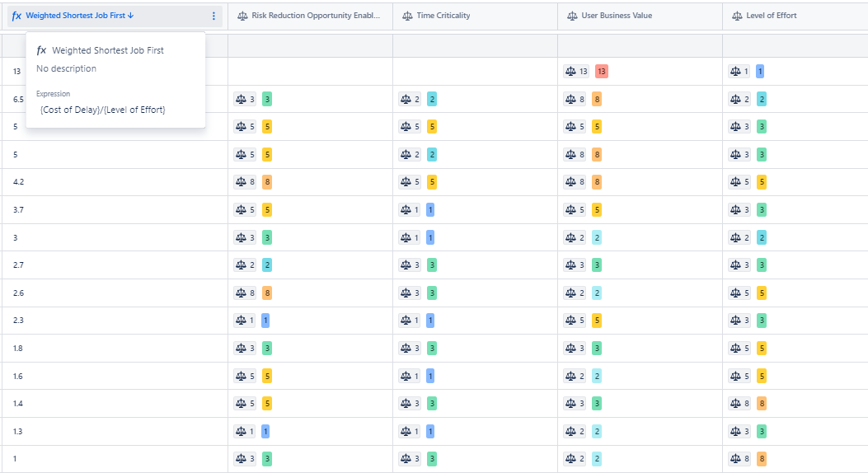Click the yellow 5 User Business Value badge in the score 2.3 row

597,321
